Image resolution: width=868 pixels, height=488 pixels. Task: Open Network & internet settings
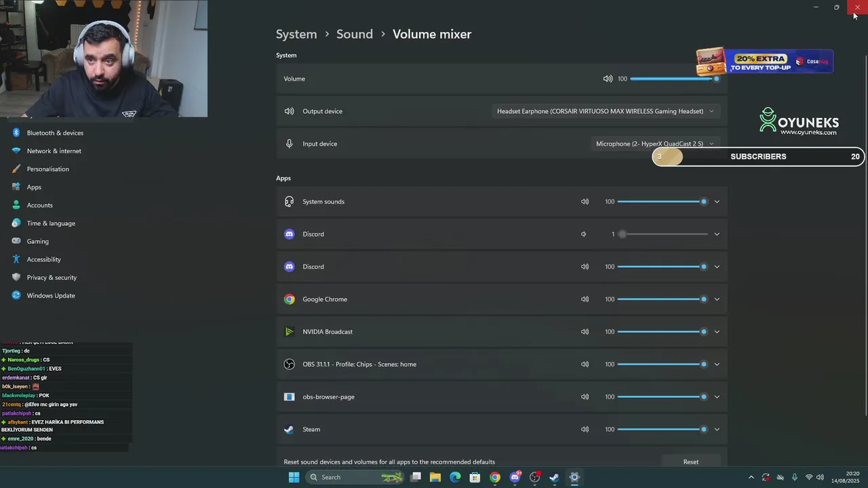pyautogui.click(x=54, y=151)
